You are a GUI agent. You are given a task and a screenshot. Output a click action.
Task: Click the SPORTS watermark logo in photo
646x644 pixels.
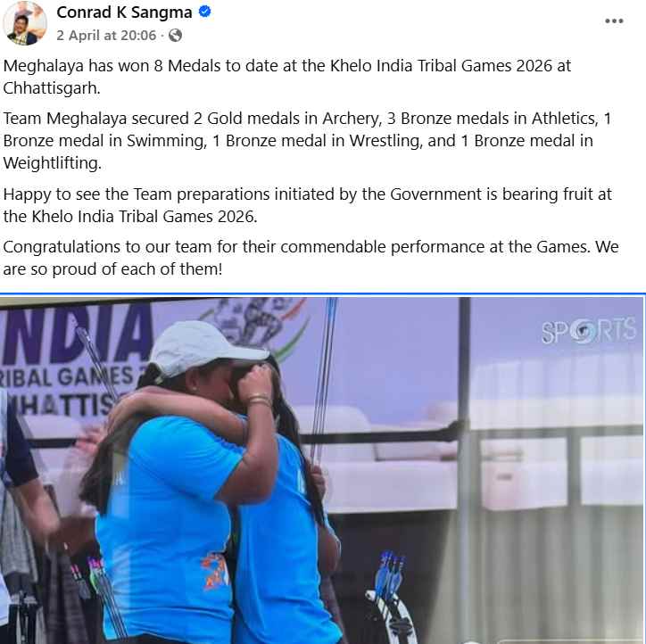tap(588, 330)
